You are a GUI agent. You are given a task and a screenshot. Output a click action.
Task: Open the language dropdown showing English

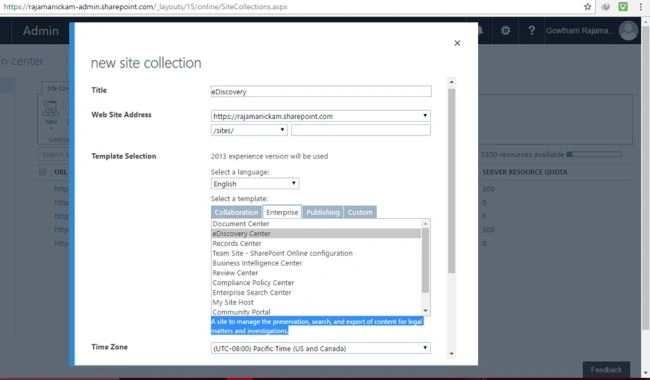255,184
